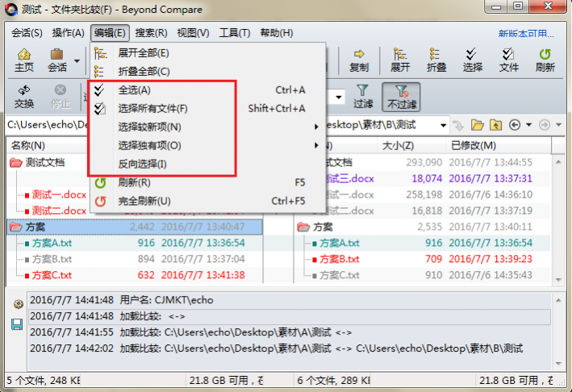Select left 测试一.docx file
This screenshot has height=392, width=572.
coord(59,194)
